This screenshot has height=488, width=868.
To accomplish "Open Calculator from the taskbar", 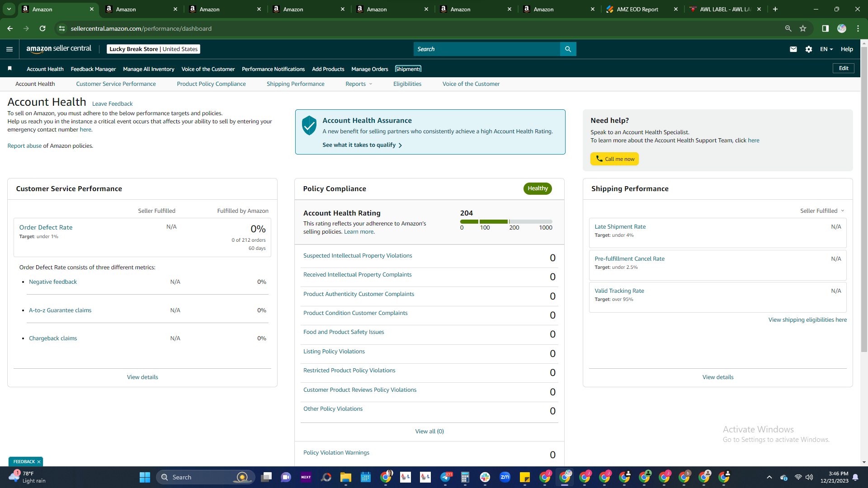I will (465, 477).
